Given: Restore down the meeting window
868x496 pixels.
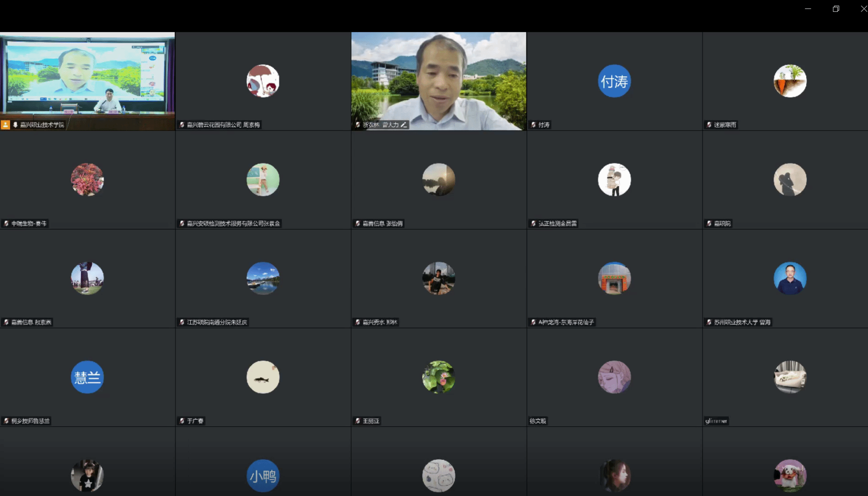Looking at the screenshot, I should click(836, 8).
